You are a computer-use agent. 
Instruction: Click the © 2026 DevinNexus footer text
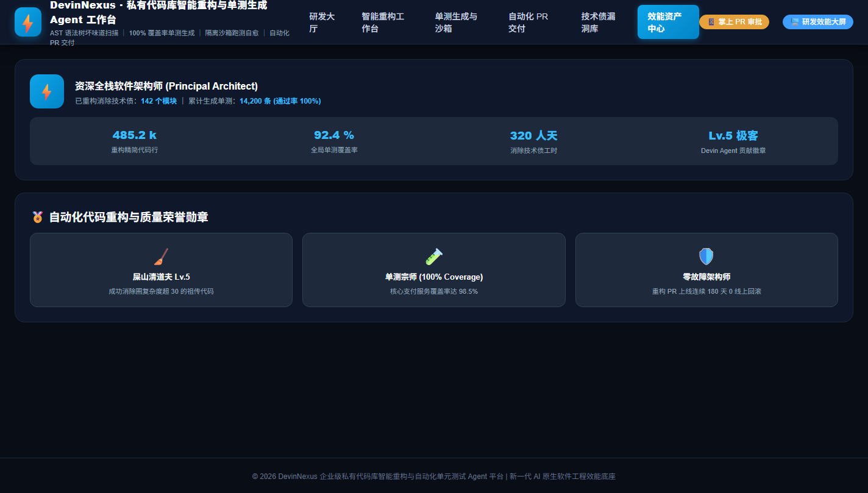434,477
